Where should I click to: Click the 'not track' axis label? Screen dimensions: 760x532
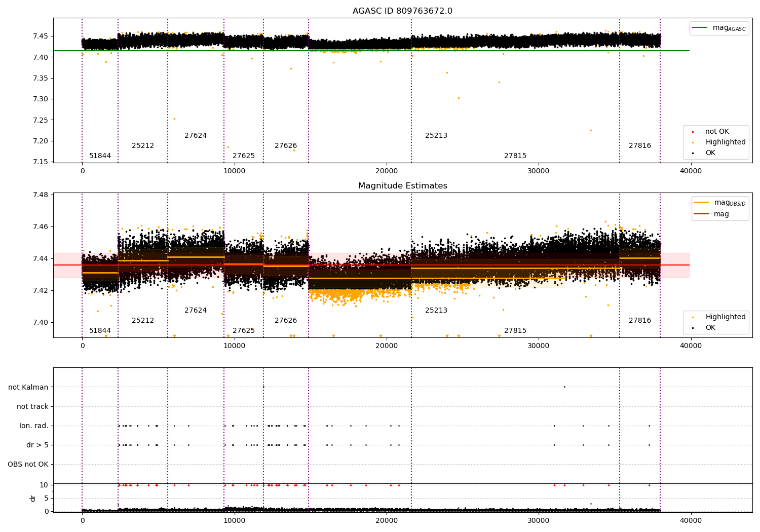tap(32, 406)
